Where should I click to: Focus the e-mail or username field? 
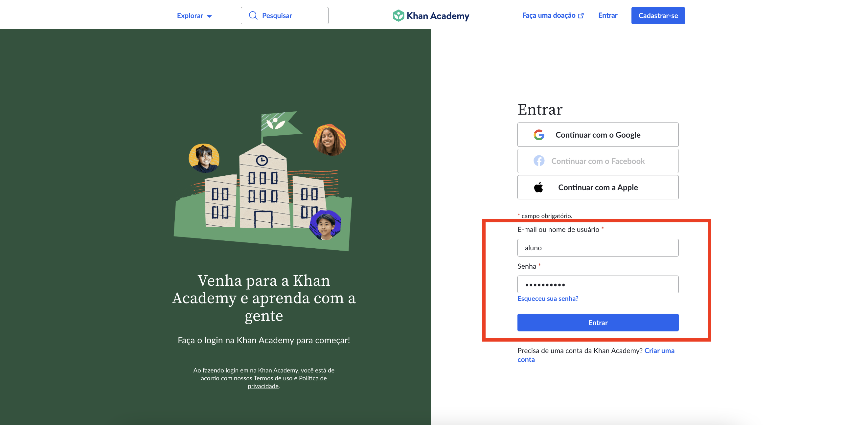click(x=598, y=248)
